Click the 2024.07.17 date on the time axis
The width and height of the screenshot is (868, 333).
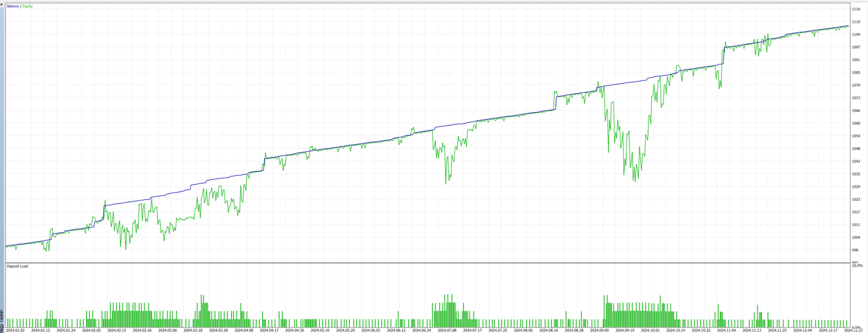[472, 330]
